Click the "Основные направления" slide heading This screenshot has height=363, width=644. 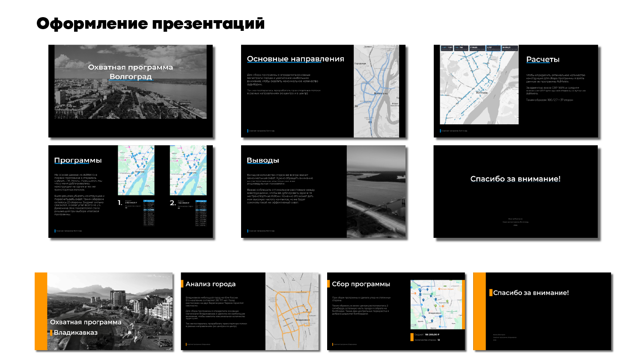coord(295,59)
